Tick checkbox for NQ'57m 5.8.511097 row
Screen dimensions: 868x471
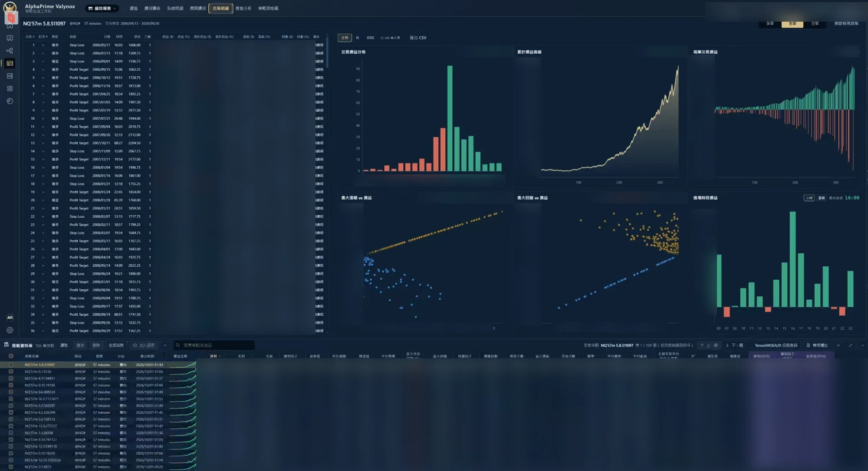point(11,365)
